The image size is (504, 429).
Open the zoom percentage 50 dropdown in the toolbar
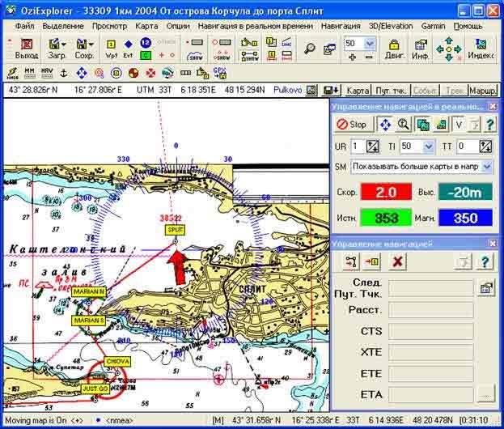(x=370, y=44)
